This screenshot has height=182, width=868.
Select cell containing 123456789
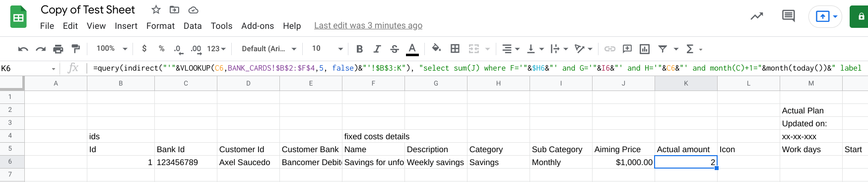[x=186, y=162]
